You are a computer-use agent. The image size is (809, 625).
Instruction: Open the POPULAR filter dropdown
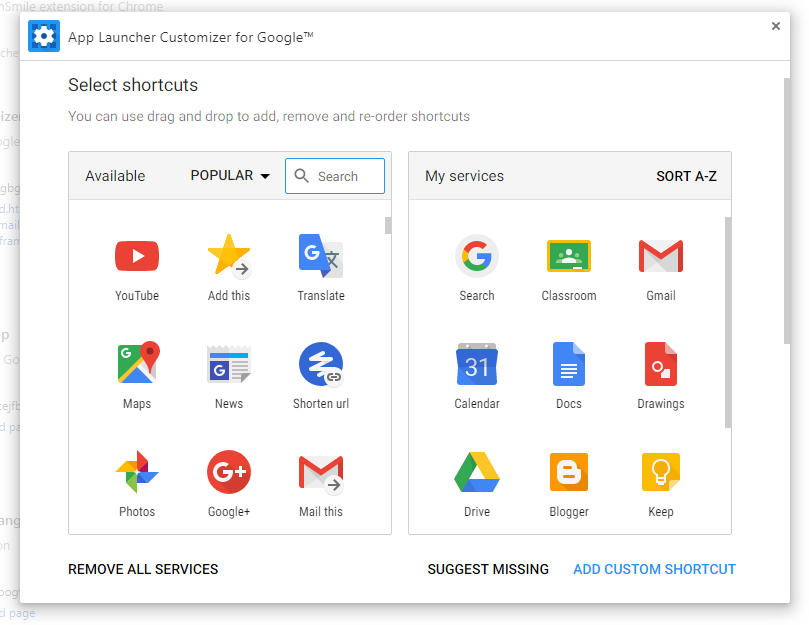click(230, 175)
